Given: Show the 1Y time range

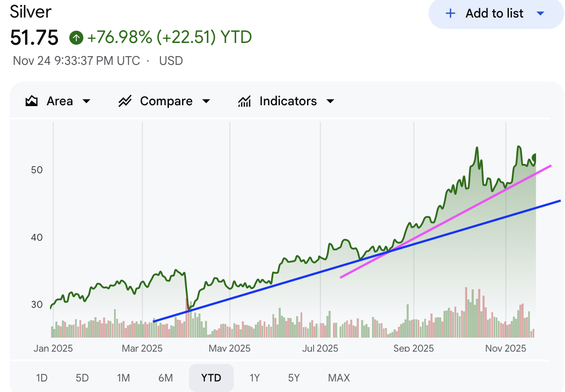Looking at the screenshot, I should tap(254, 378).
